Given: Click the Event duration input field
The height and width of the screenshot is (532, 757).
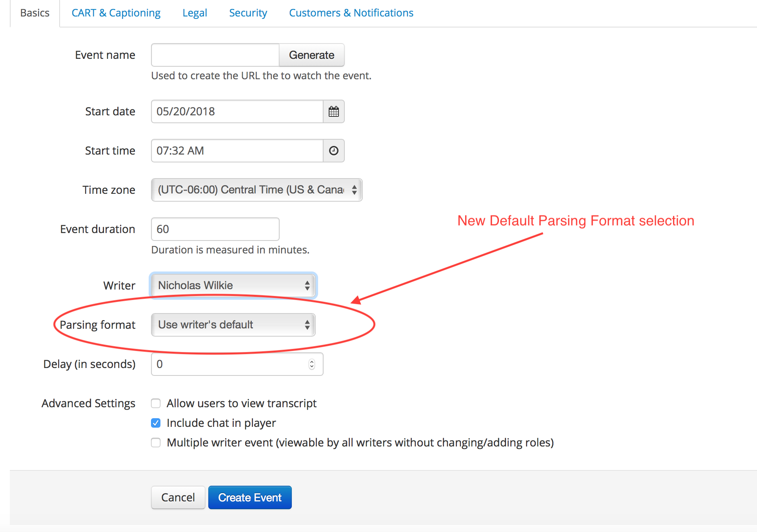Looking at the screenshot, I should tap(215, 229).
